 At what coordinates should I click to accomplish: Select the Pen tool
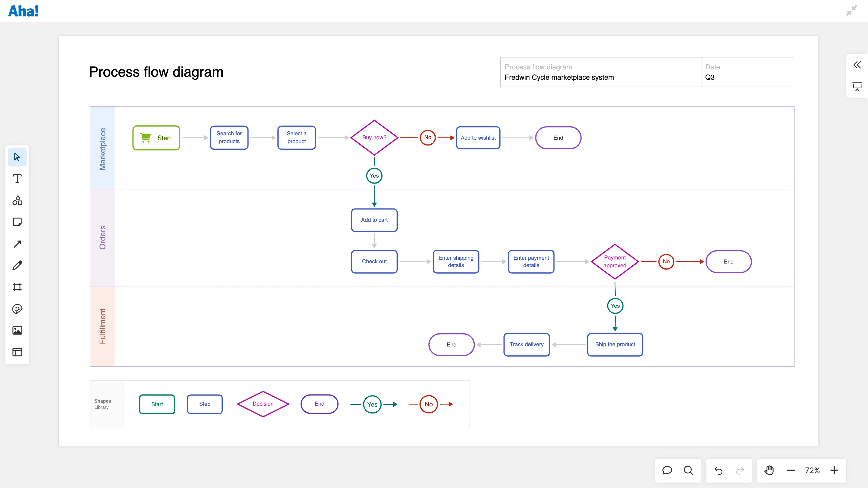(17, 265)
